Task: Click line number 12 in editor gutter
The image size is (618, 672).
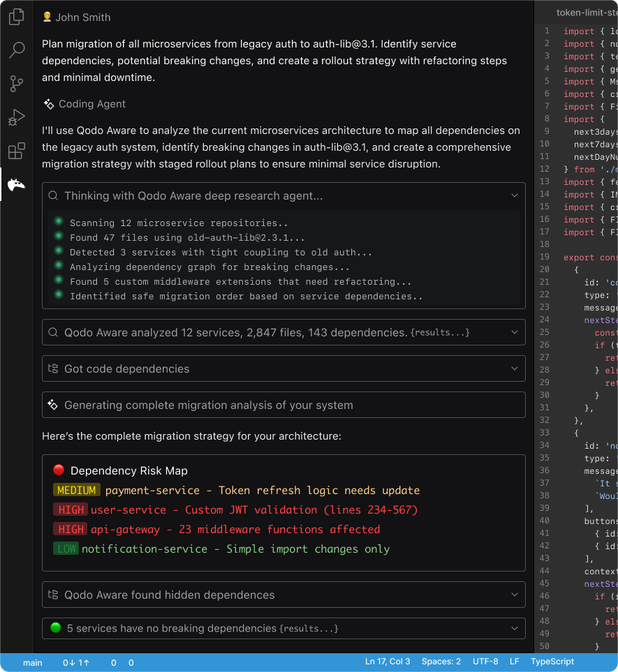Action: pyautogui.click(x=544, y=169)
